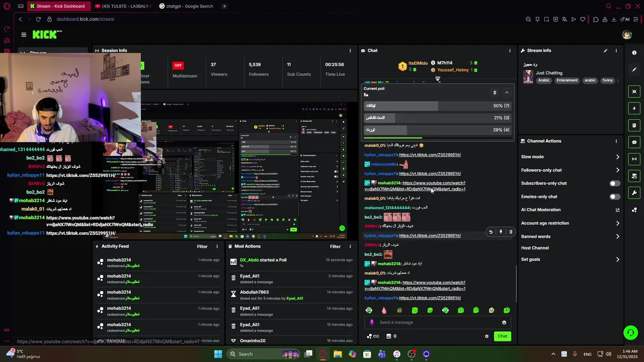Toggle the Multistream OFF badge
The height and width of the screenshot is (362, 644).
pos(178,65)
